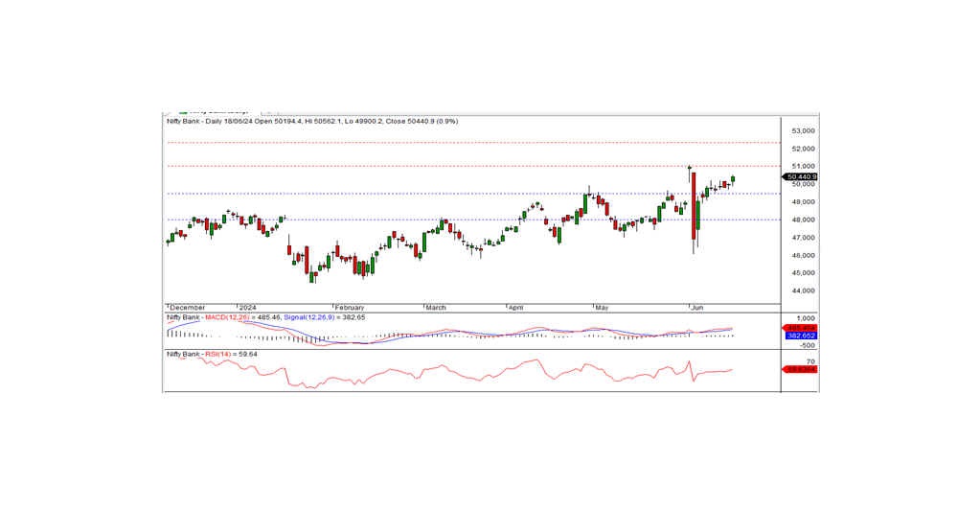Click the 53,000 price axis label
This screenshot has width=980, height=510.
[803, 130]
